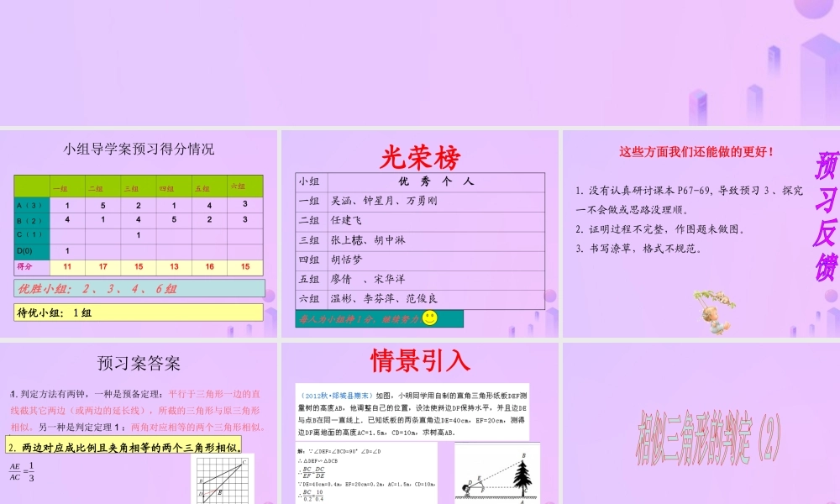The height and width of the screenshot is (504, 840).
Task: Click the 相似三角形的判定(2) title text
Action: pos(709,437)
